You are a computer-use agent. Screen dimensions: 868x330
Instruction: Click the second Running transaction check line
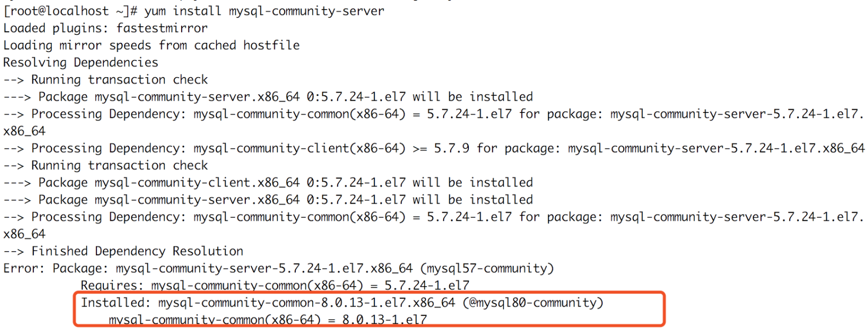(106, 166)
